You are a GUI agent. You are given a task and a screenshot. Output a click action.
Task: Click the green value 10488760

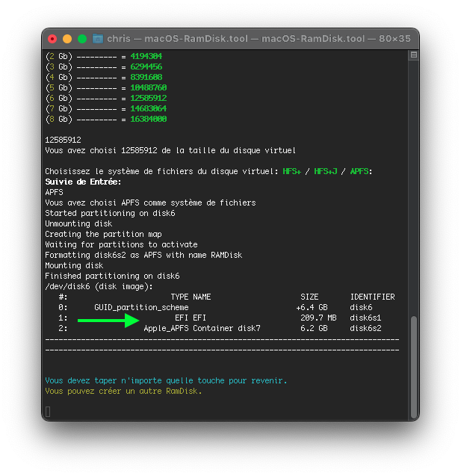tap(149, 87)
